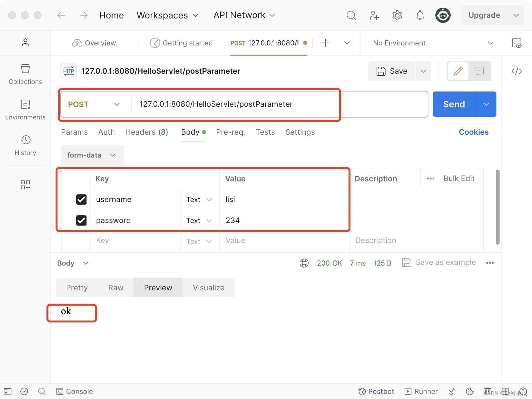
Task: Toggle the sidebar visibility icon
Action: click(x=8, y=391)
